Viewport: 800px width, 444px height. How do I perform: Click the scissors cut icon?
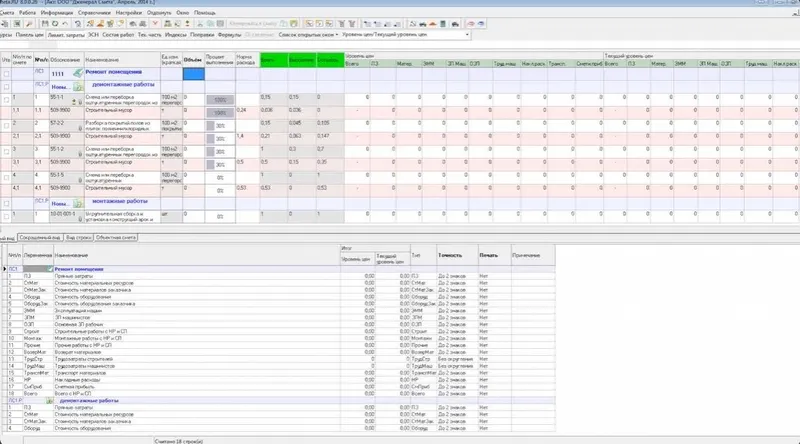click(x=200, y=24)
